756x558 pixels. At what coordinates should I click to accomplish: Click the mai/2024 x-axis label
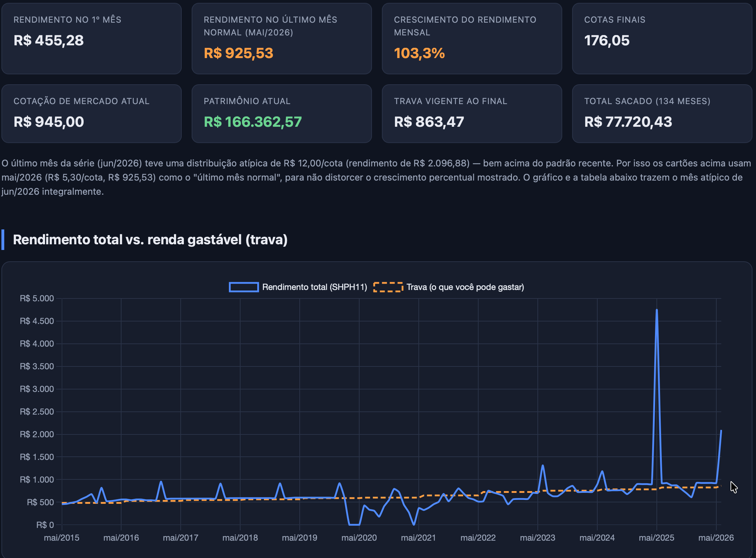[597, 538]
